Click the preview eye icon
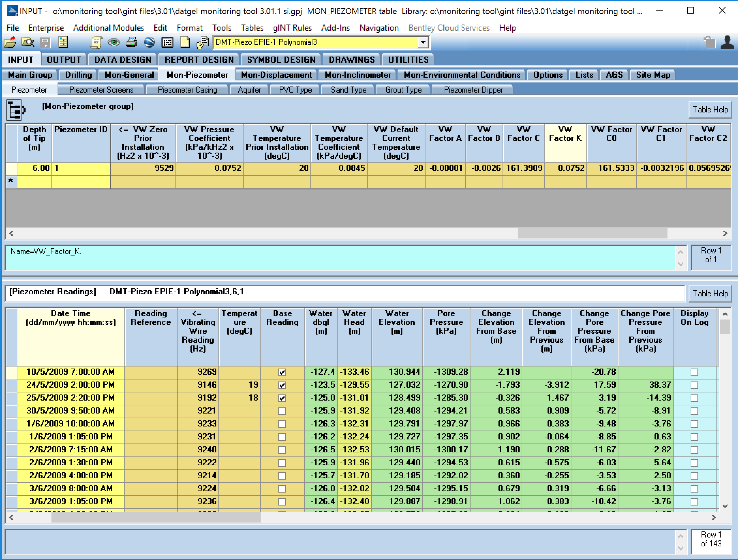Viewport: 738px width, 560px height. tap(114, 42)
